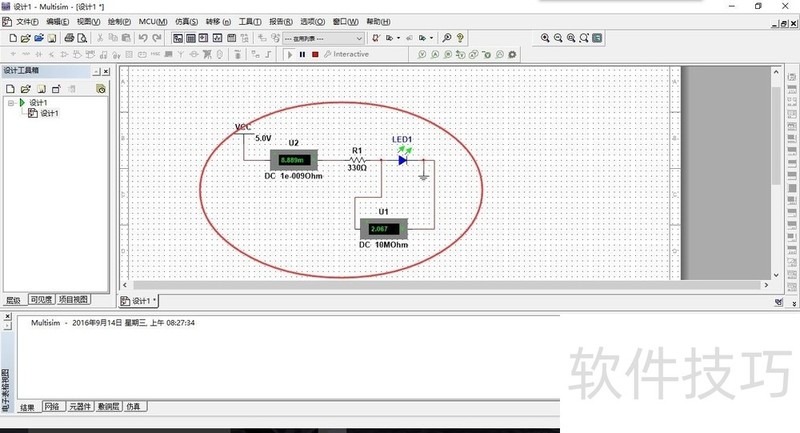
Task: Save the design via the disk icon
Action: (x=52, y=38)
